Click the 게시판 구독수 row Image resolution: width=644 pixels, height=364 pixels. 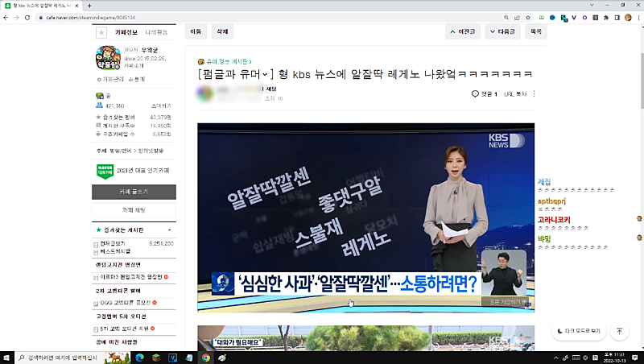134,126
